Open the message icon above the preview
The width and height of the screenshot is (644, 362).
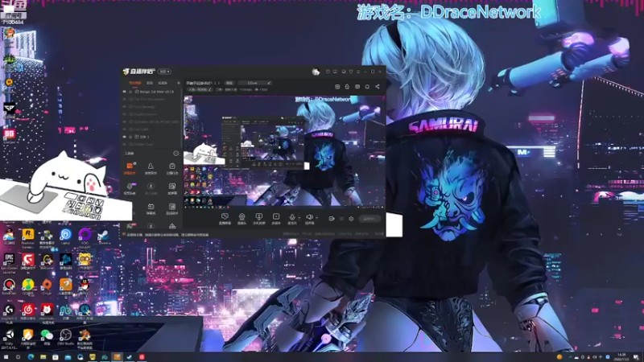coord(357,87)
